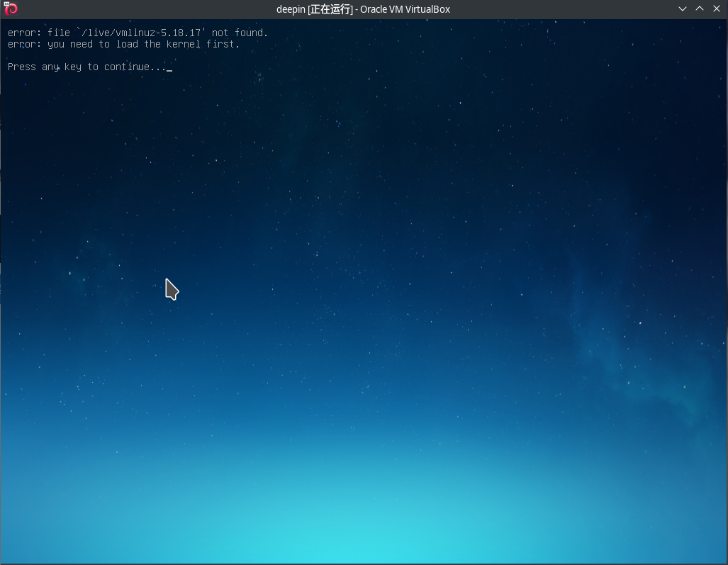This screenshot has width=728, height=565.
Task: Click the mouse pointer arrow in VM screen
Action: click(x=171, y=289)
